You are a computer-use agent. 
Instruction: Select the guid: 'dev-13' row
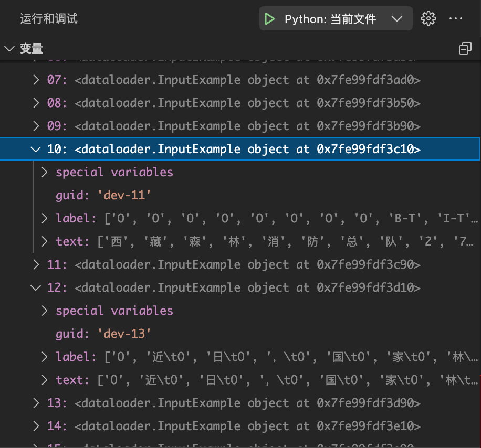(240, 334)
